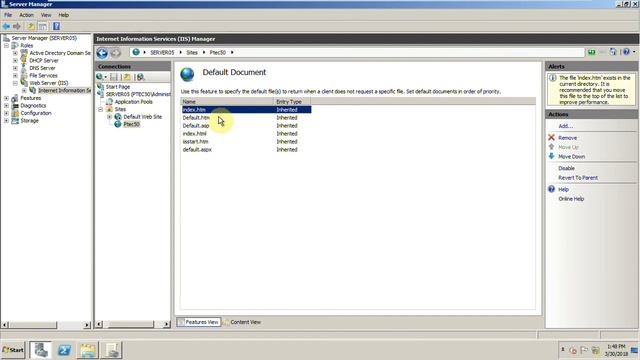Open the File menu
This screenshot has height=360, width=640.
point(8,15)
